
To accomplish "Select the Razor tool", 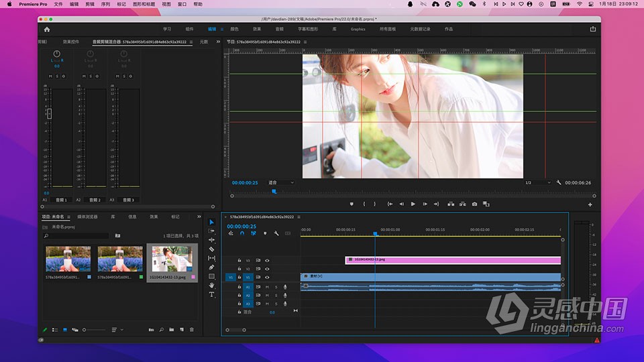I will (211, 249).
